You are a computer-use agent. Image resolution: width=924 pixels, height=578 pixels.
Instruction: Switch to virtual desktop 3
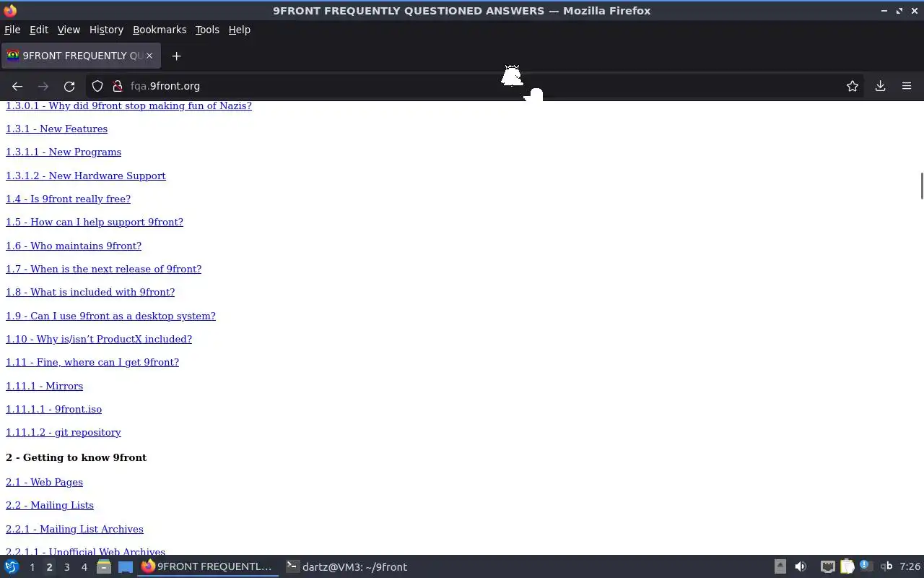coord(66,567)
